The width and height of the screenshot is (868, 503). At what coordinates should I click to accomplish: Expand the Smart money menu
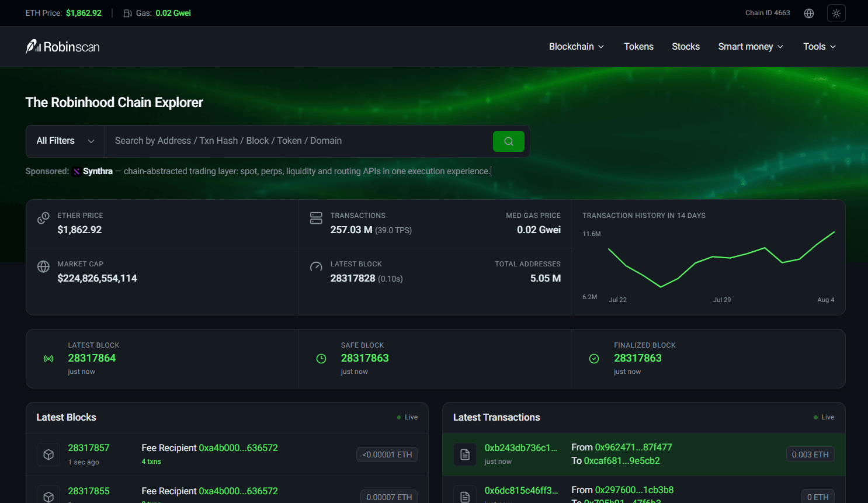point(751,47)
